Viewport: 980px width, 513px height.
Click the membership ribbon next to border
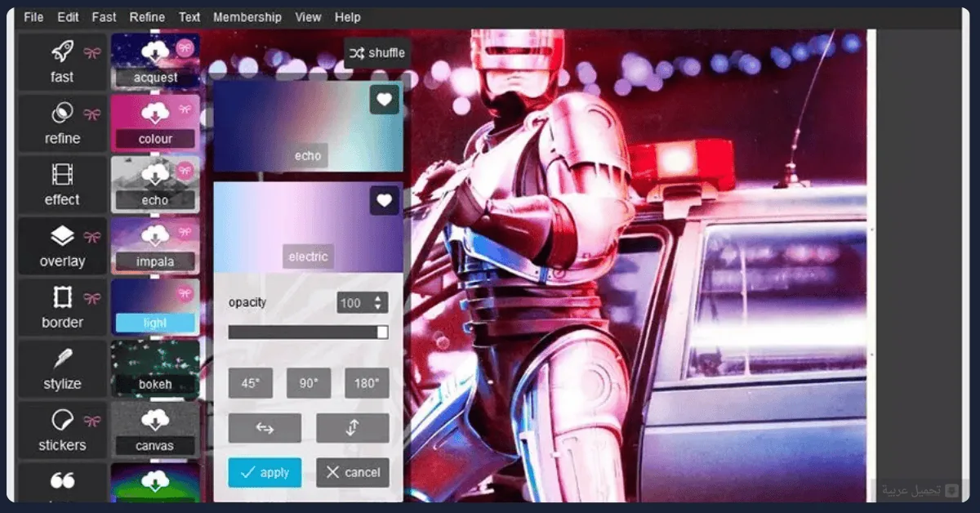click(92, 299)
